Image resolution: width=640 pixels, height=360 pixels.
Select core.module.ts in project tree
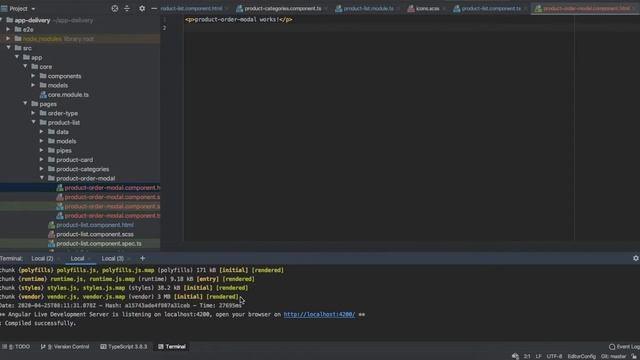[68, 95]
